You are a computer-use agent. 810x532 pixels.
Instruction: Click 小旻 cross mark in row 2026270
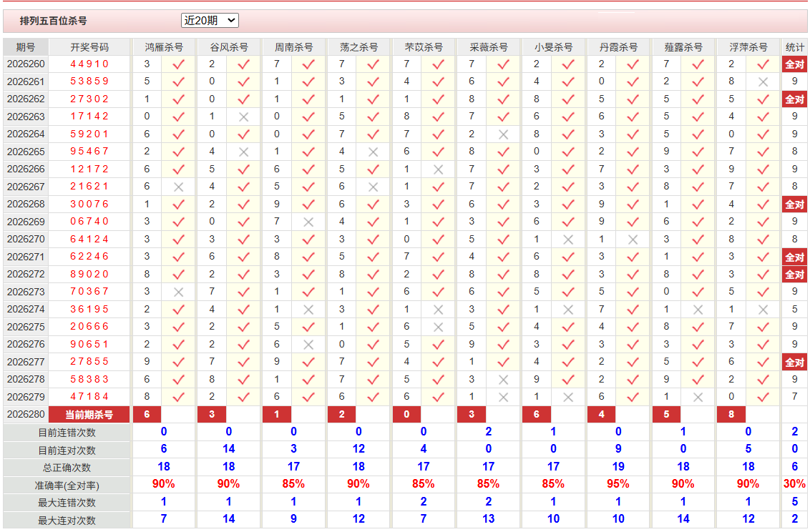[568, 240]
